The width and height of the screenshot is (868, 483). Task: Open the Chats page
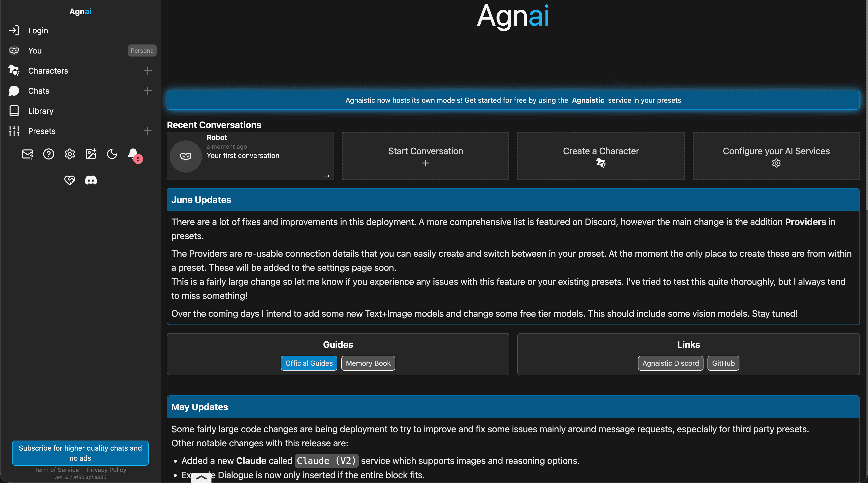(39, 91)
